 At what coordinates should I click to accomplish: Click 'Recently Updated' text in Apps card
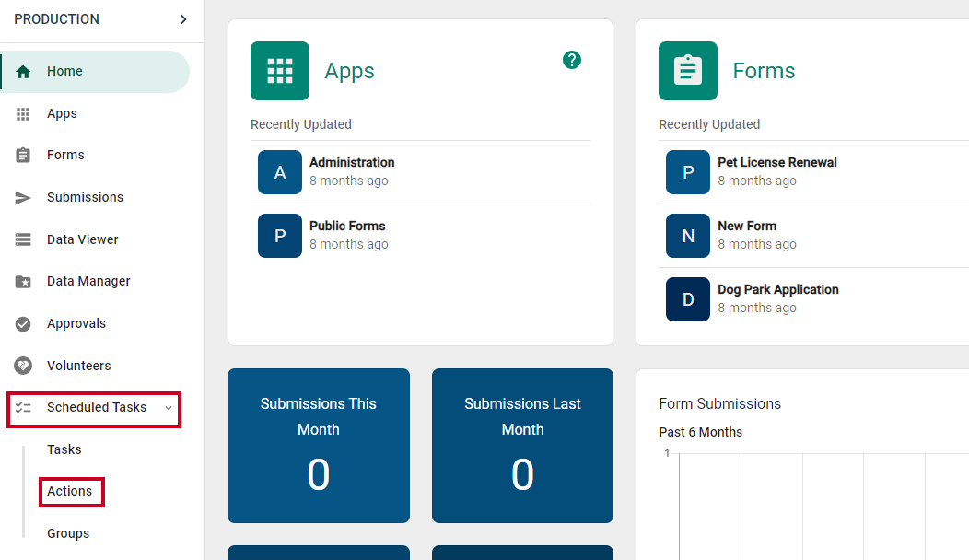[x=301, y=124]
